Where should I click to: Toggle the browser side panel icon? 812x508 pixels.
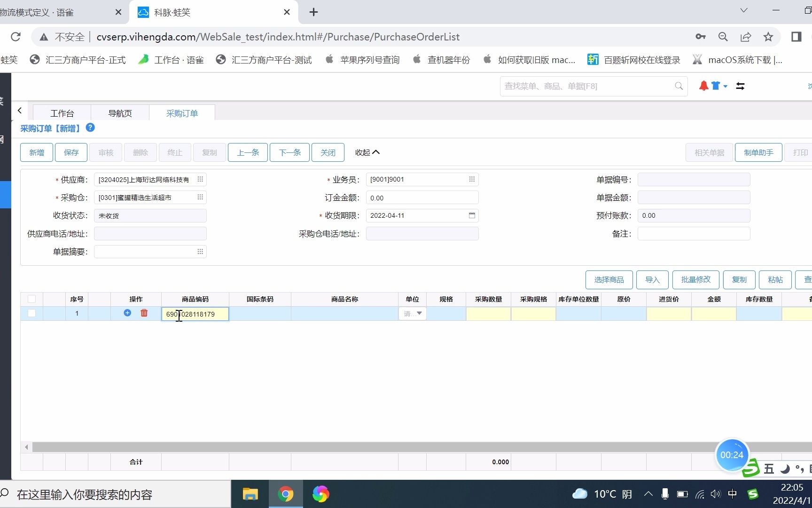[796, 37]
